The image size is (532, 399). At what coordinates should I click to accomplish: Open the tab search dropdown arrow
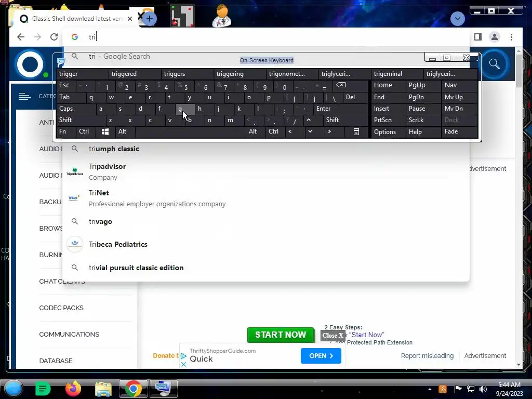coord(457,18)
